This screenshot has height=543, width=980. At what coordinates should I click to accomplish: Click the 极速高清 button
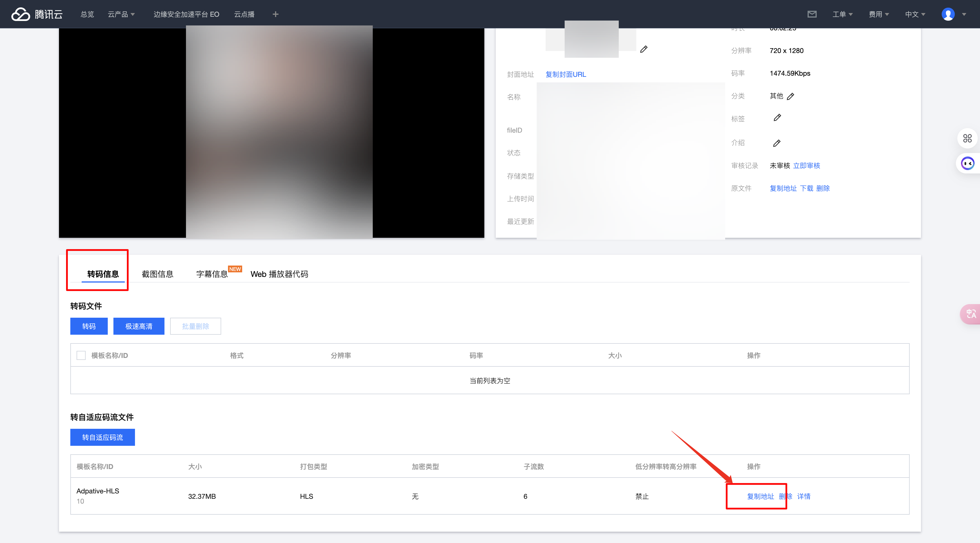[x=139, y=326]
